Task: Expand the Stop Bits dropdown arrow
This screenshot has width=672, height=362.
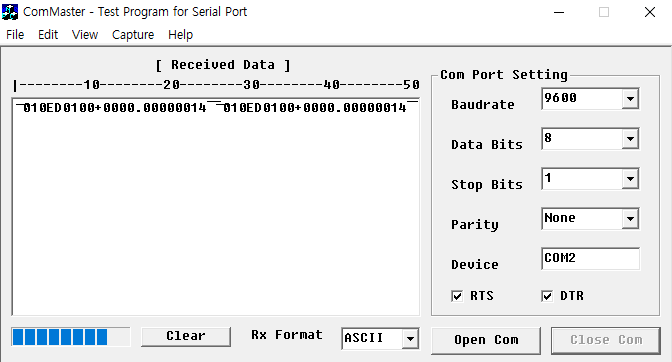Action: click(x=630, y=179)
